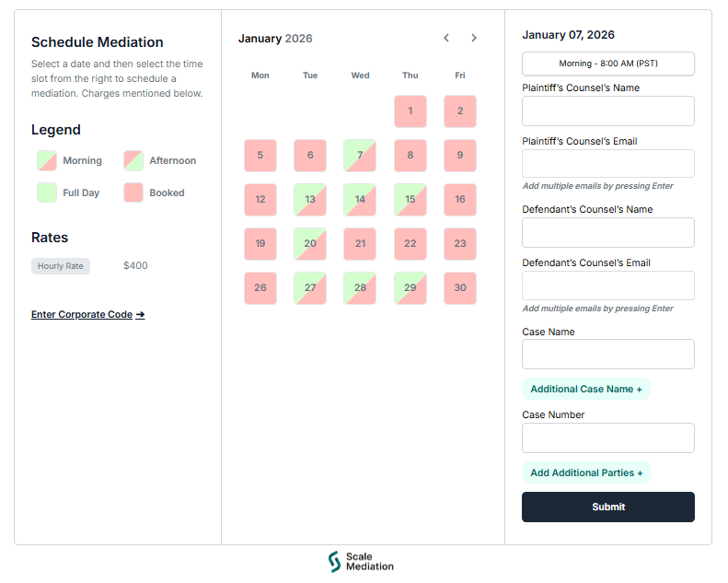Viewport: 728px width, 583px height.
Task: Submit the mediation scheduling form
Action: 607,507
